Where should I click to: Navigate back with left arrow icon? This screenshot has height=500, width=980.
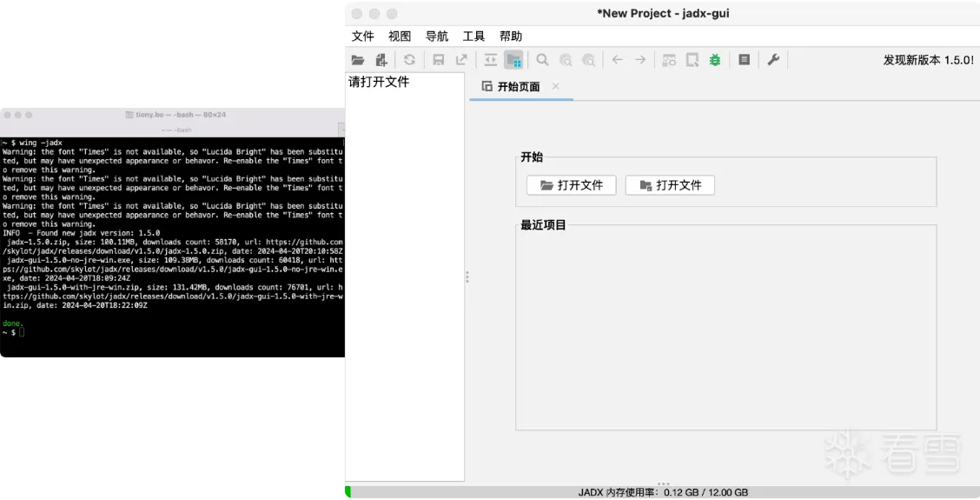coord(618,60)
